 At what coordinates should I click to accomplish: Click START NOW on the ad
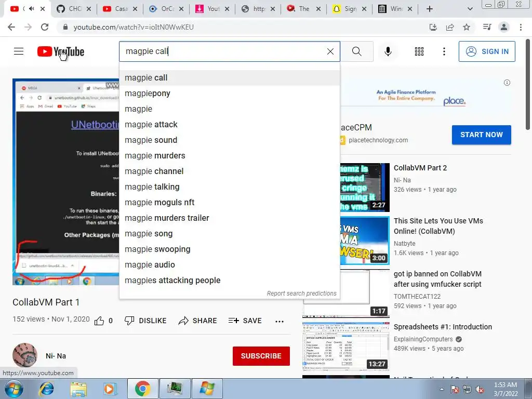[482, 135]
